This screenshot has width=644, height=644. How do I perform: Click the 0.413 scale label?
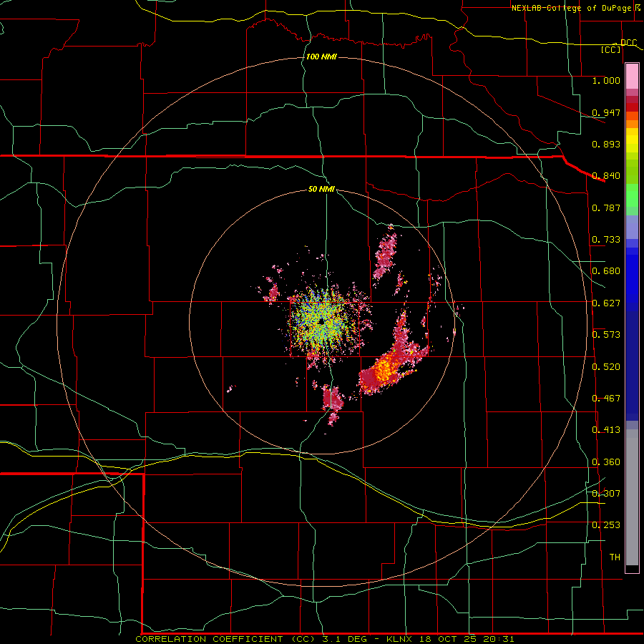(606, 430)
